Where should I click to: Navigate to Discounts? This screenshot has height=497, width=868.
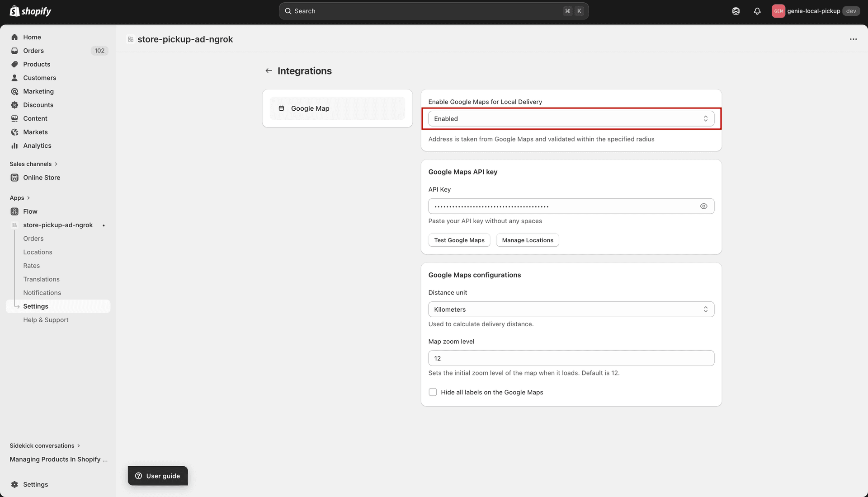pyautogui.click(x=38, y=105)
